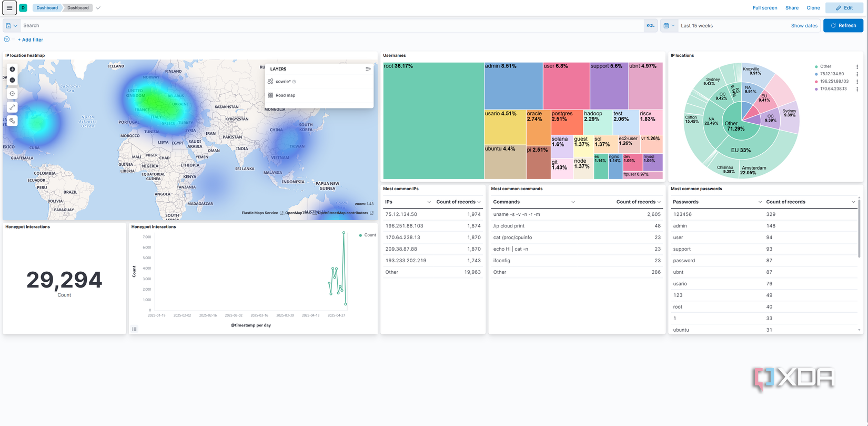Screen dimensions: 868x426
Task: Click into the Search query field
Action: click(331, 25)
